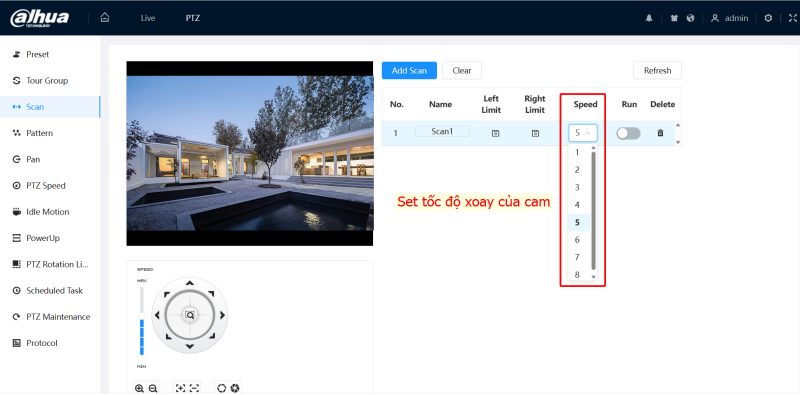Toggle the Run switch for Scan1
Viewport: 800px width, 395px height.
click(628, 133)
